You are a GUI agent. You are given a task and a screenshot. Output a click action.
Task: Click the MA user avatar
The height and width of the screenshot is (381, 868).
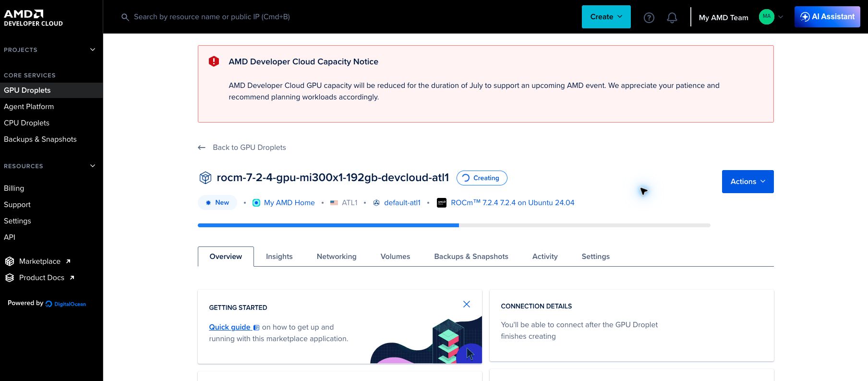click(766, 17)
